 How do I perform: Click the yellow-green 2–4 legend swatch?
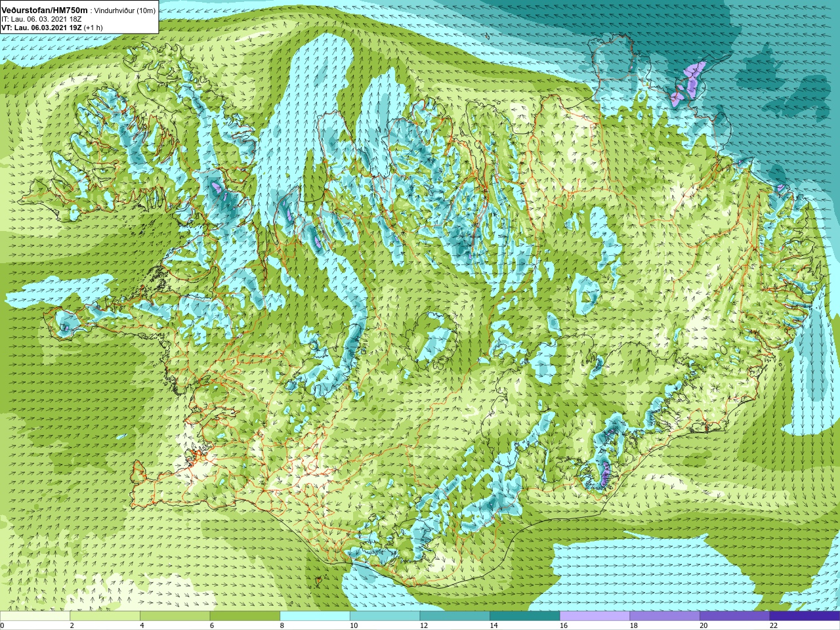(105, 616)
